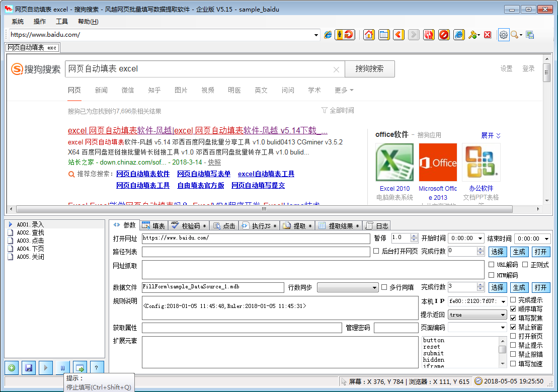
Task: Open the 页面编码 dropdown
Action: tap(503, 328)
